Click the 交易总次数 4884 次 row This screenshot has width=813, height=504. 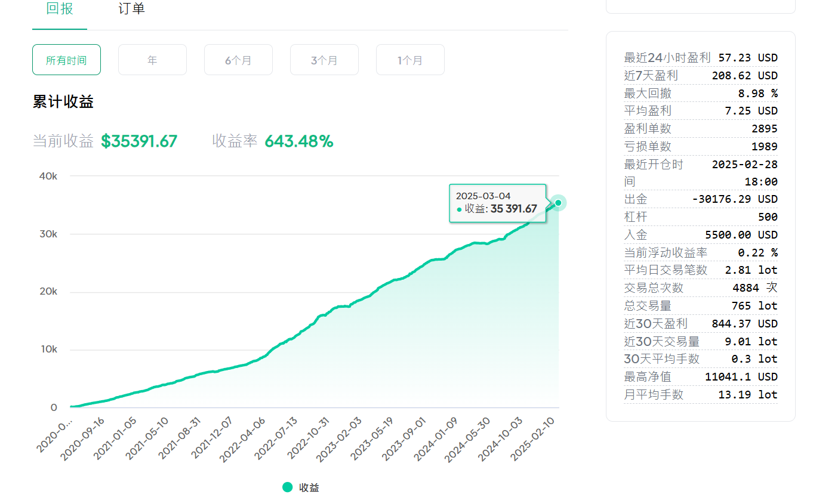[x=700, y=288]
